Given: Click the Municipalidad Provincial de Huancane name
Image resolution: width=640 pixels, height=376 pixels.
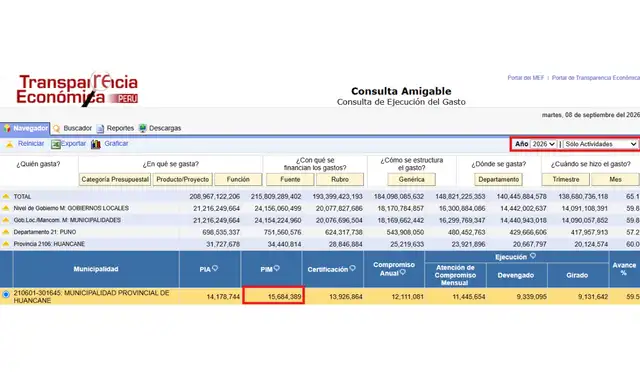Looking at the screenshot, I should [x=91, y=296].
